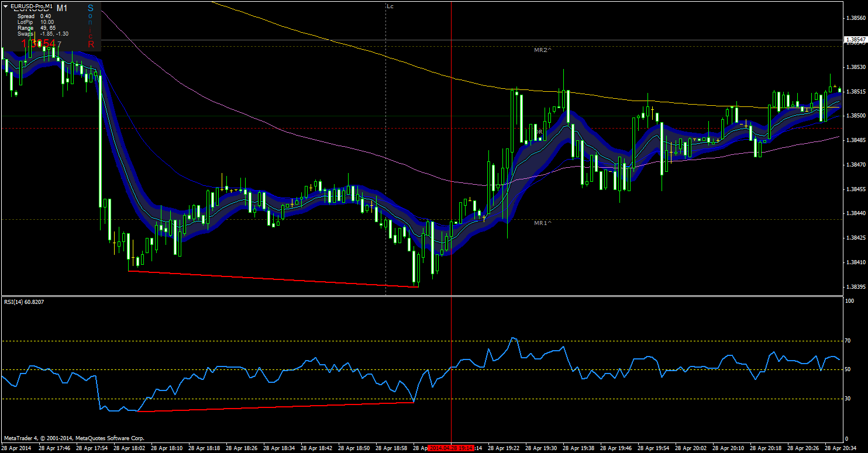Click the 1.38440 value on price scale
868x453 pixels.
[856, 213]
